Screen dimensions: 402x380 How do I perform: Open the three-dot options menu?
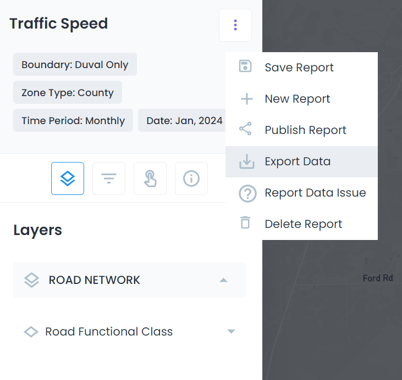click(x=235, y=25)
